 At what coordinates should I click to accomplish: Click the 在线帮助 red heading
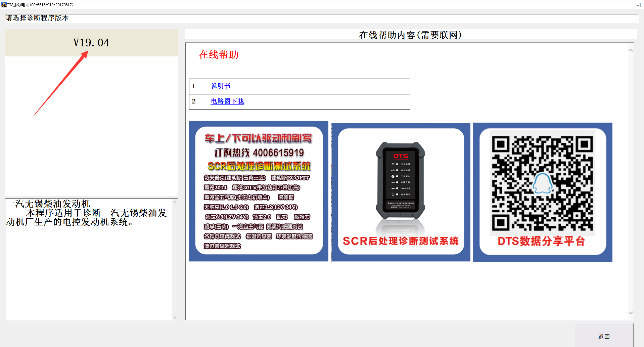tap(219, 55)
